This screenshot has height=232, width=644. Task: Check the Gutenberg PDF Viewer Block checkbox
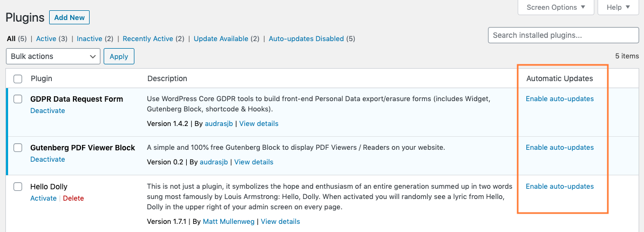click(18, 148)
